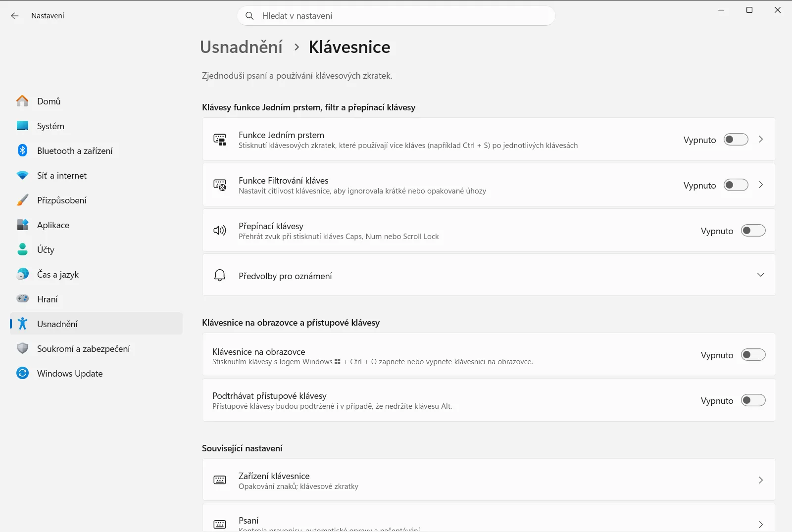This screenshot has width=792, height=532.
Task: Open Funkce Jedním prstem details chevron
Action: coord(761,140)
